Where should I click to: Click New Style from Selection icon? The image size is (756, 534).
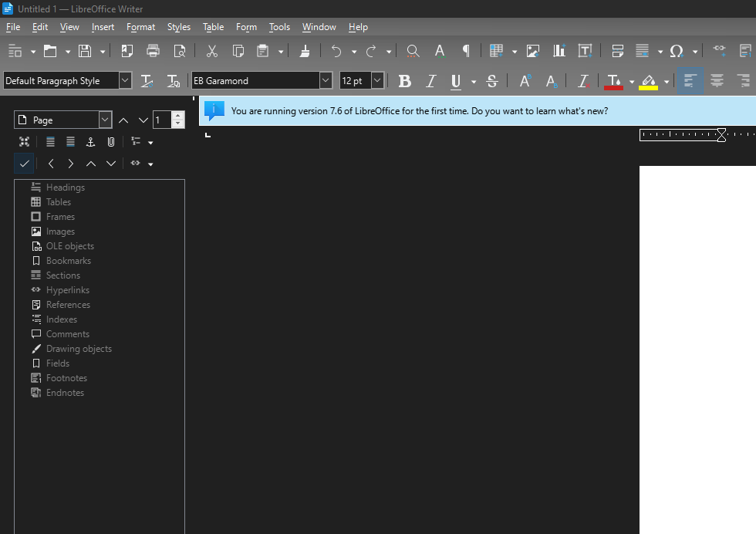(x=173, y=81)
